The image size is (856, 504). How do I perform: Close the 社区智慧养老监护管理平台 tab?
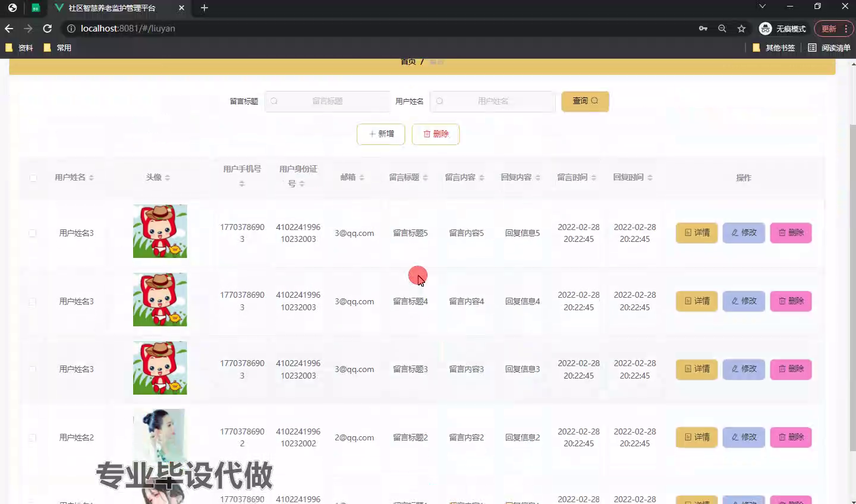181,8
